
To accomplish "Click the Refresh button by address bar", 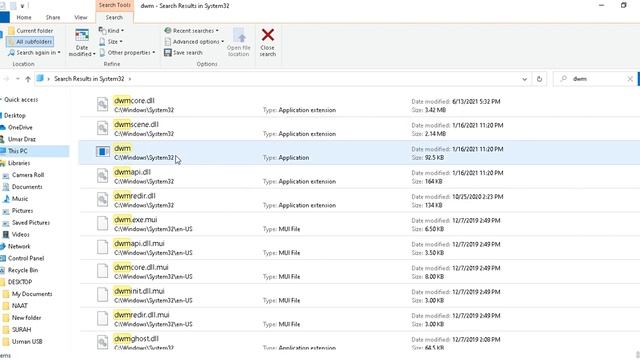I will 539,79.
